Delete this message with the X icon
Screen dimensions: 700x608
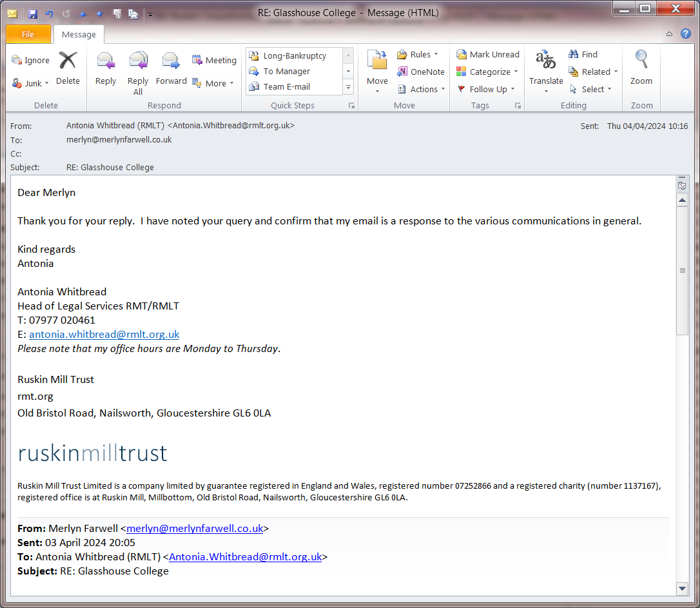[x=68, y=68]
